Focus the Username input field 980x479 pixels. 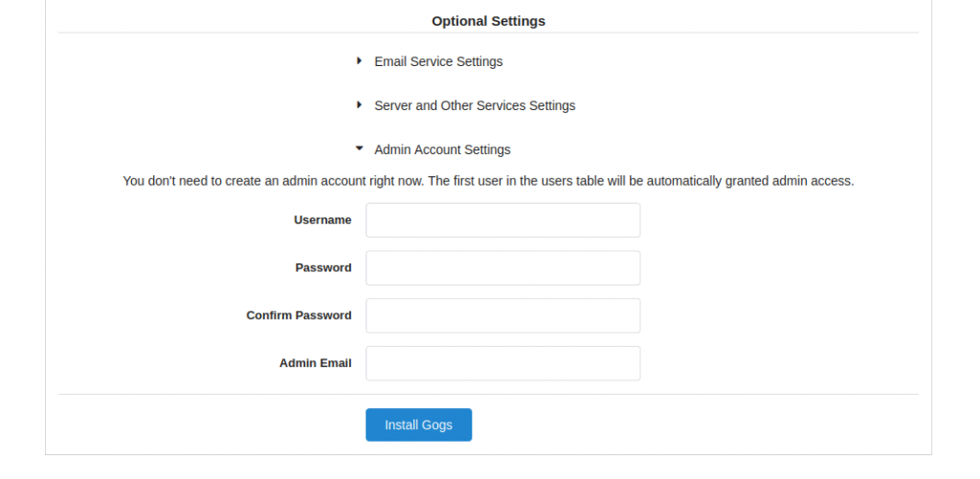pos(503,220)
